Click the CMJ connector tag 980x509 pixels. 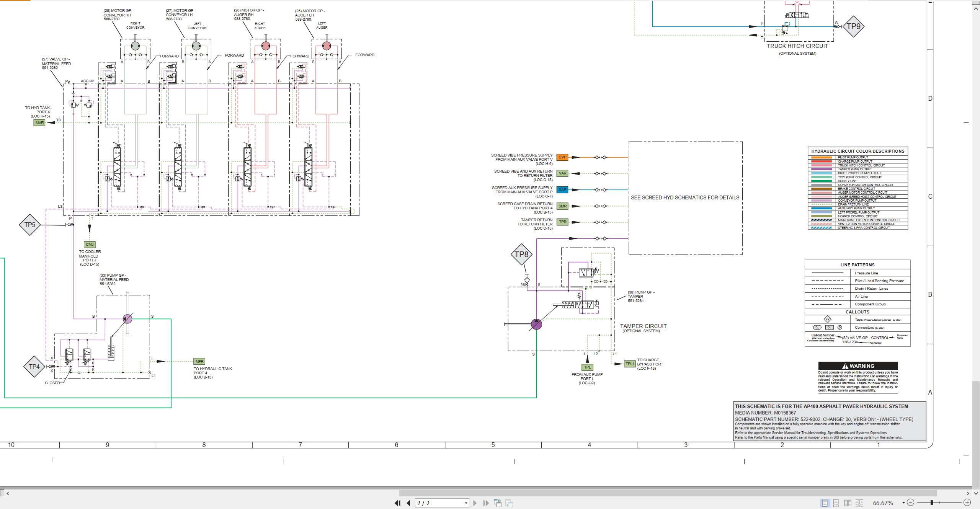[x=90, y=244]
